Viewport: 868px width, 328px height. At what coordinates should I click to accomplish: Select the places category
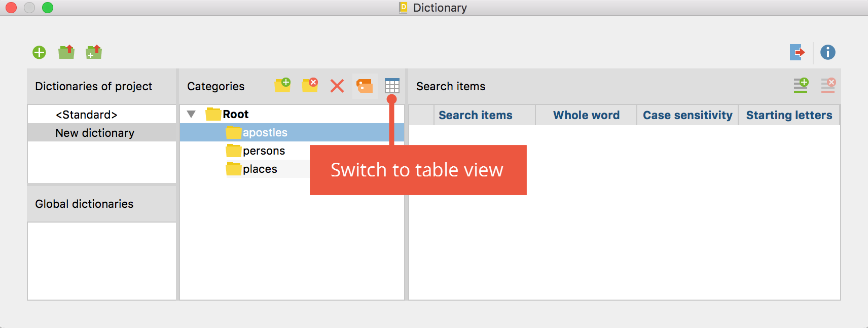click(251, 169)
